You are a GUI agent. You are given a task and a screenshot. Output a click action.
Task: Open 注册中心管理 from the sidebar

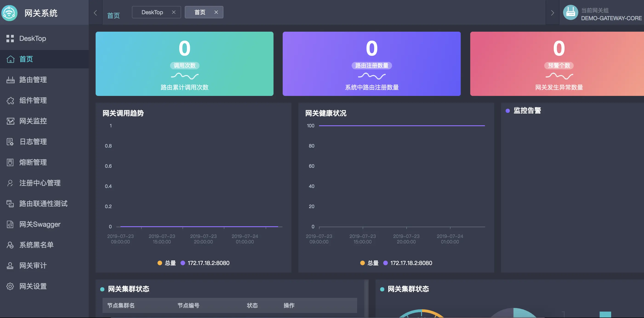pyautogui.click(x=40, y=183)
